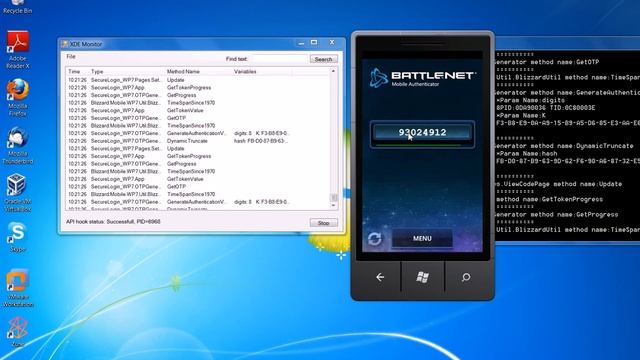Click the console line '>Param Name:hash'
This screenshot has height=360, width=640.
coord(527,153)
